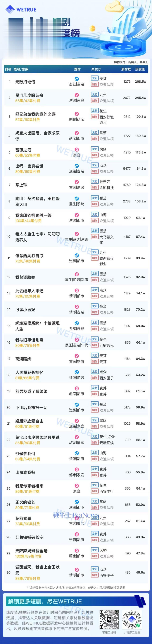Open the drama title 蔷薇之刃

click(x=23, y=150)
